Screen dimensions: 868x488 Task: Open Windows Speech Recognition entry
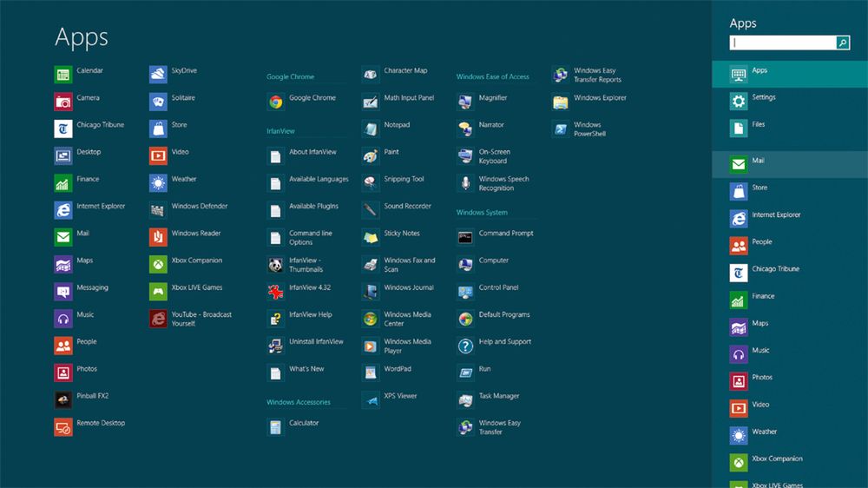tap(493, 183)
